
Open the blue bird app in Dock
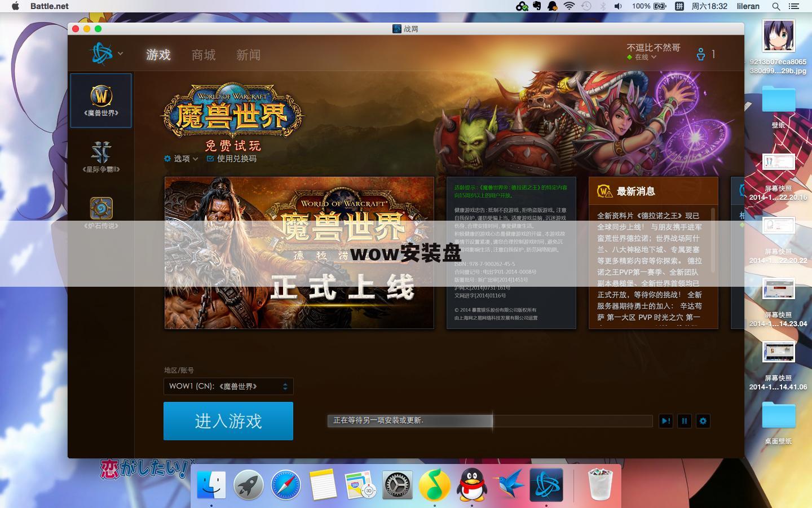(x=509, y=485)
